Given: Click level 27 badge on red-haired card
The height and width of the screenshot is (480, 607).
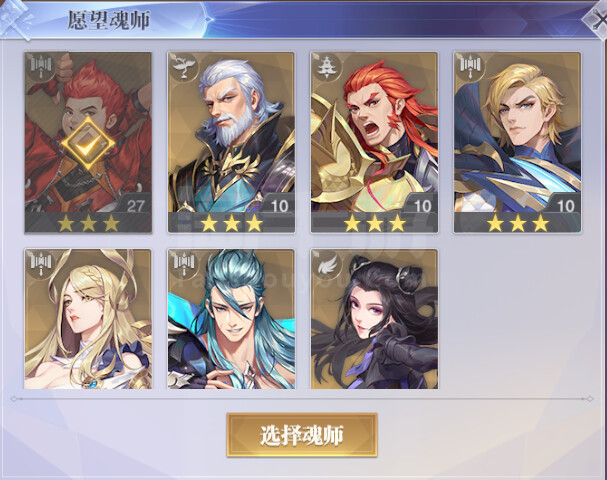Looking at the screenshot, I should (x=135, y=206).
